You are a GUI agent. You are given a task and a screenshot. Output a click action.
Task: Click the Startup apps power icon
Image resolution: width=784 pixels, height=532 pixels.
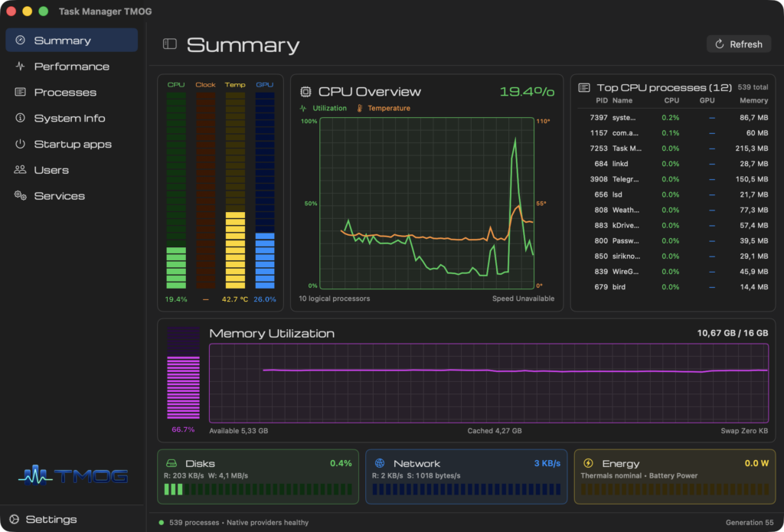[x=20, y=144]
